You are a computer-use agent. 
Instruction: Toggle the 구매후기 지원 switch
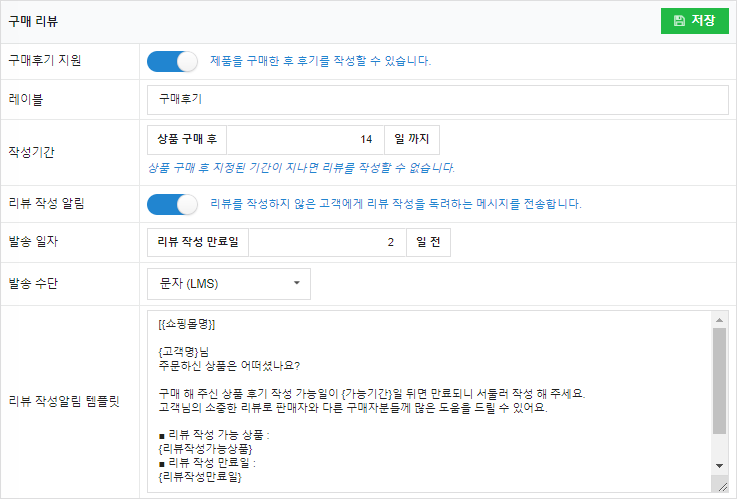click(173, 61)
